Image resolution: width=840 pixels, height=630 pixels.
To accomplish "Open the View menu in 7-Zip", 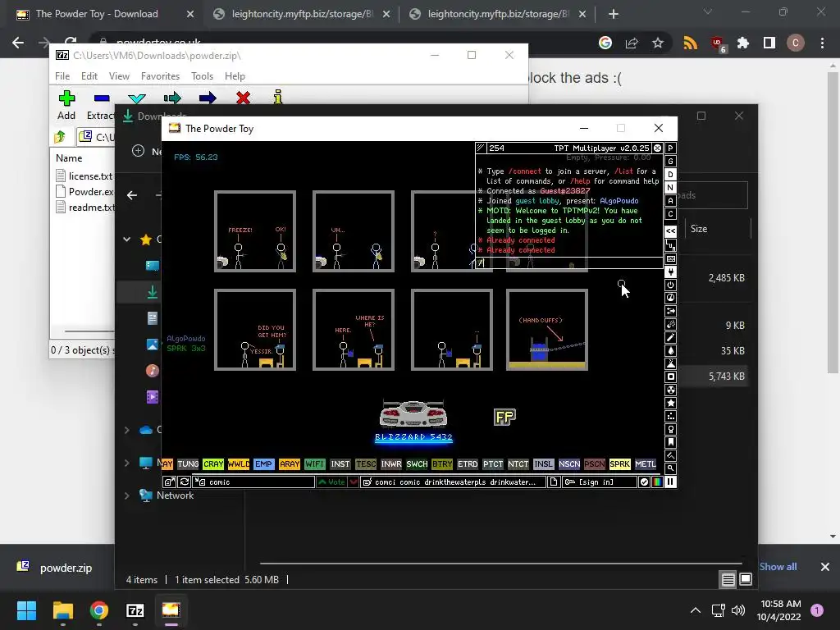I will (x=119, y=76).
